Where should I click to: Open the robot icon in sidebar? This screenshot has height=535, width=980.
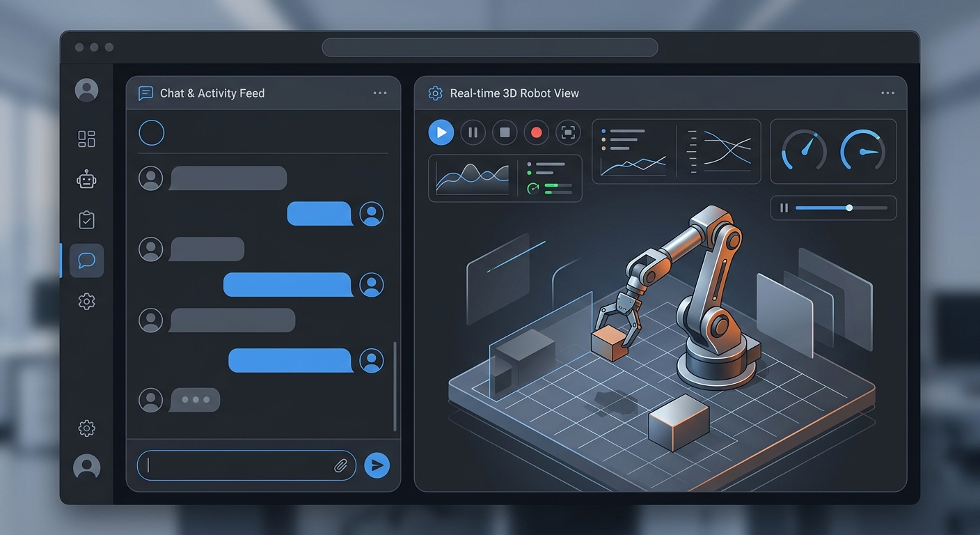coord(86,179)
